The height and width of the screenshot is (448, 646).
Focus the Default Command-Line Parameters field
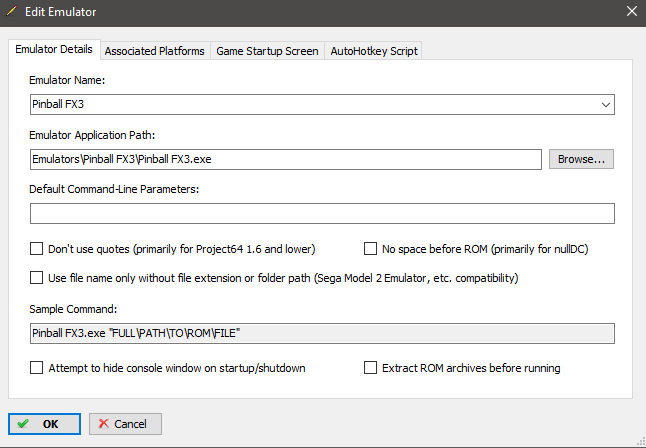coord(322,213)
